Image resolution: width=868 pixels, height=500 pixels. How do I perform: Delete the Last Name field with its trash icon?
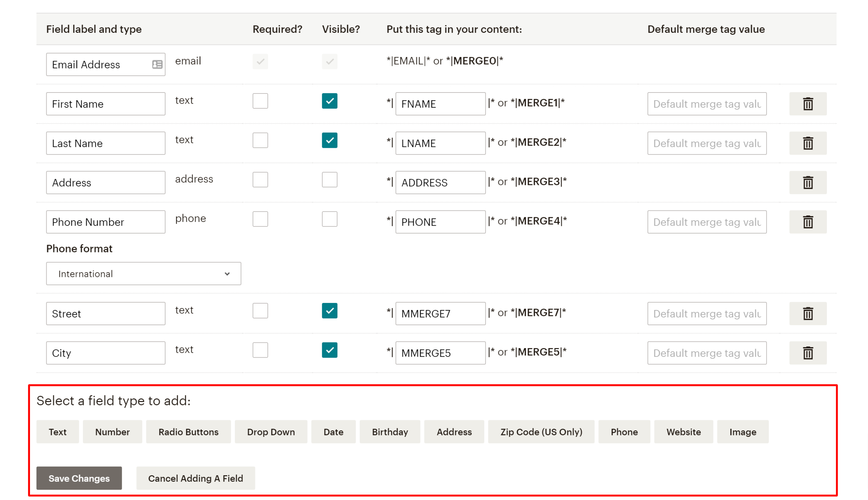808,143
